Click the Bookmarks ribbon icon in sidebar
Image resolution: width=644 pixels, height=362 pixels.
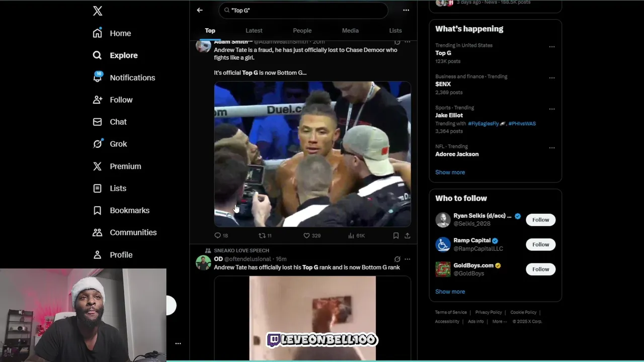click(98, 210)
